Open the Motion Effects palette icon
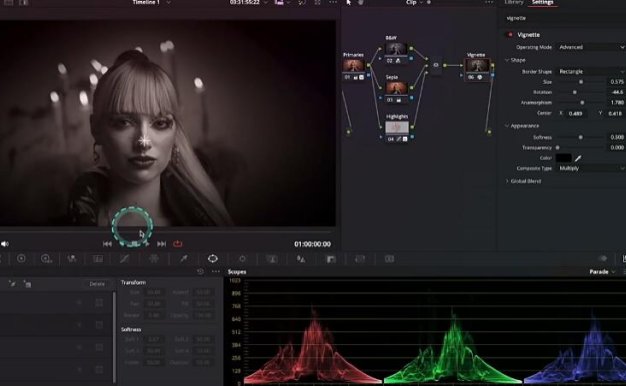 coord(98,259)
